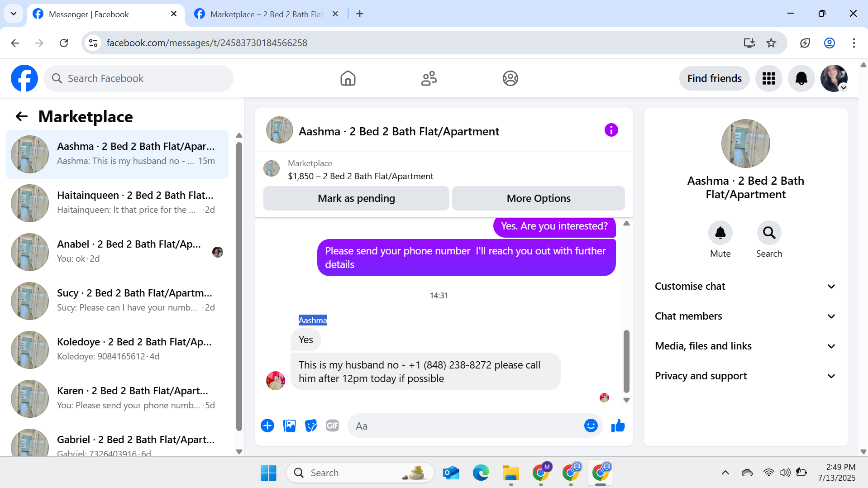
Task: Show hidden icons in system tray
Action: (x=725, y=473)
